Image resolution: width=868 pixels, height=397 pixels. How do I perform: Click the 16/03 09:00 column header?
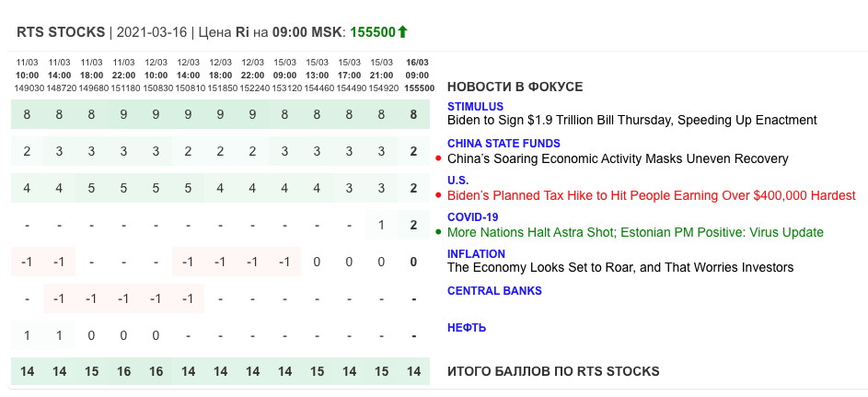point(420,75)
